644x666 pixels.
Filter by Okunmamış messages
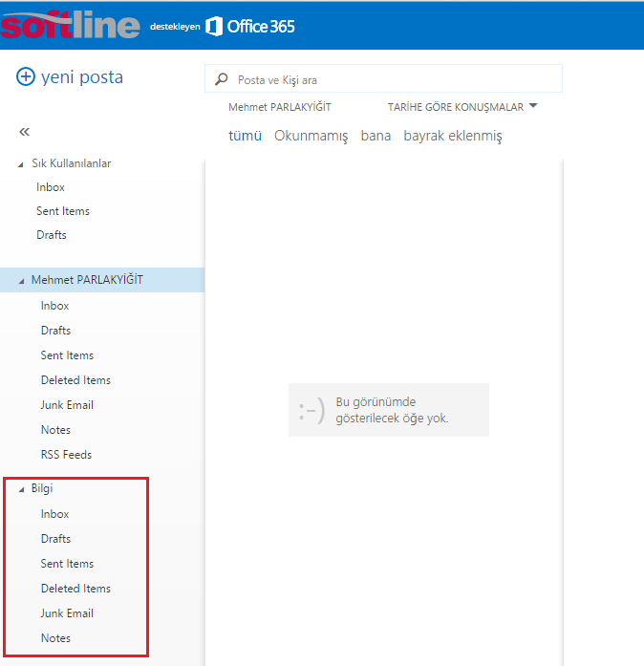(x=311, y=136)
